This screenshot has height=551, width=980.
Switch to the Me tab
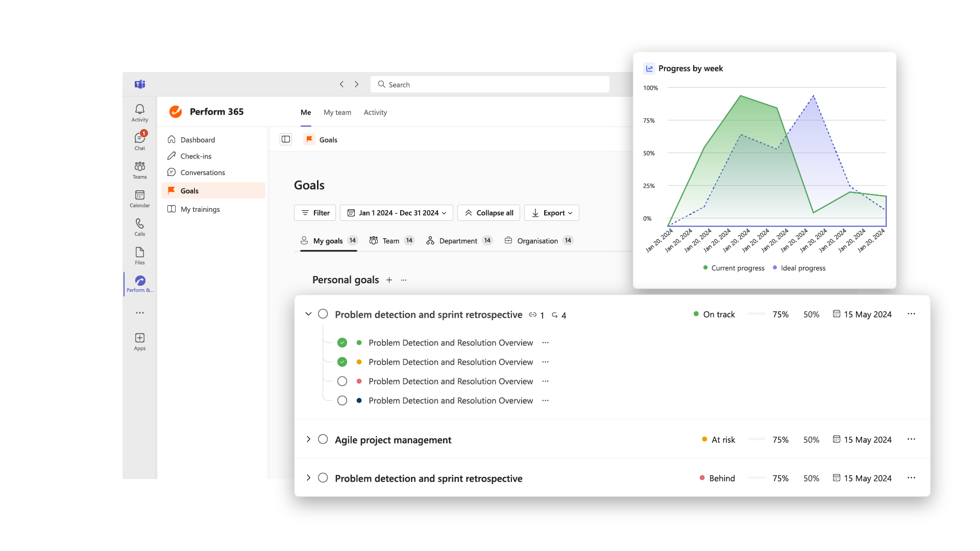tap(306, 112)
